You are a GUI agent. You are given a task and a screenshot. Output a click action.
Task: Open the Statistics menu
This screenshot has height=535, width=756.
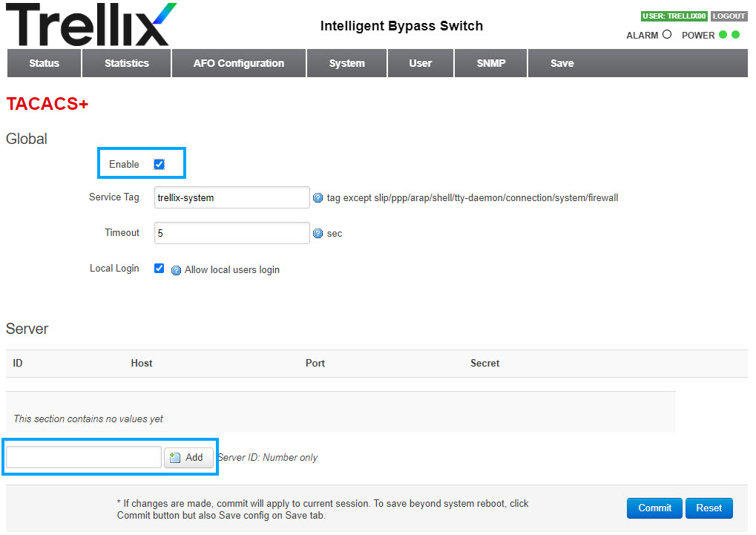coord(127,63)
